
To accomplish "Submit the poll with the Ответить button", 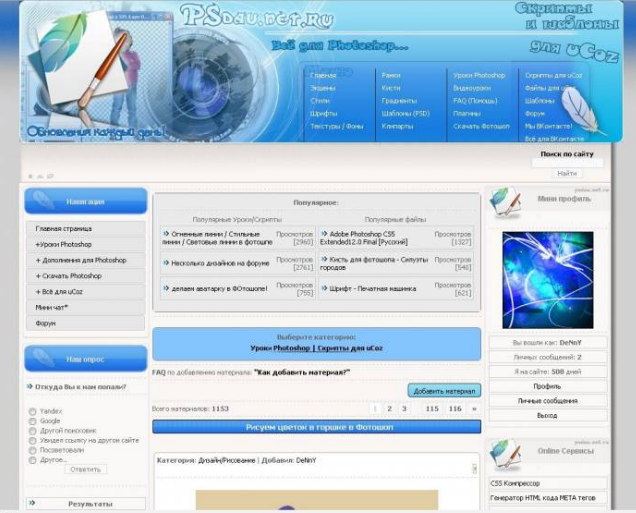I will [x=85, y=469].
